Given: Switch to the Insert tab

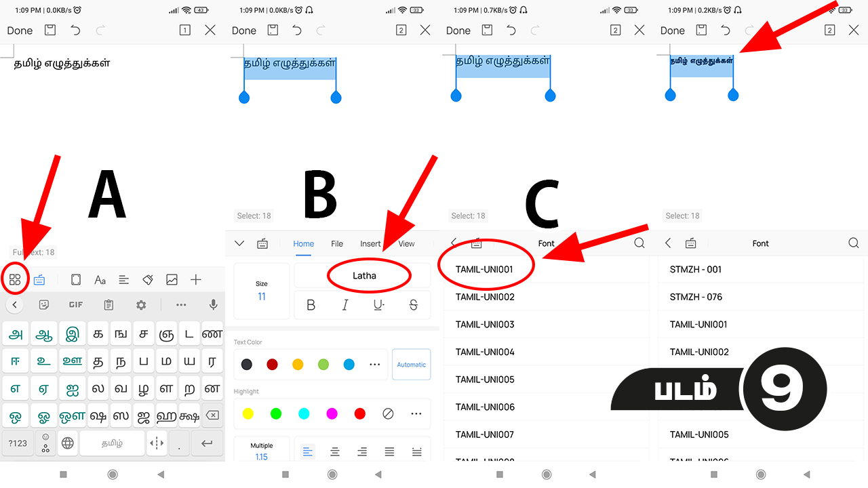Looking at the screenshot, I should click(370, 243).
